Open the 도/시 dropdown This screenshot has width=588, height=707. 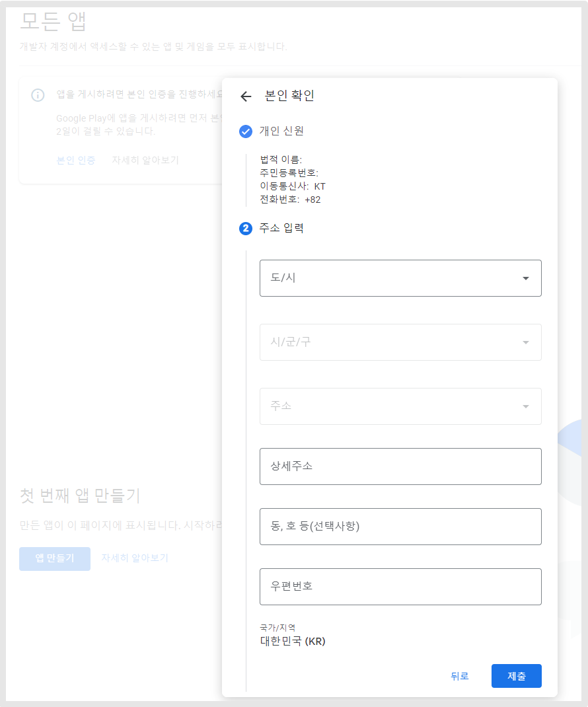[x=400, y=278]
